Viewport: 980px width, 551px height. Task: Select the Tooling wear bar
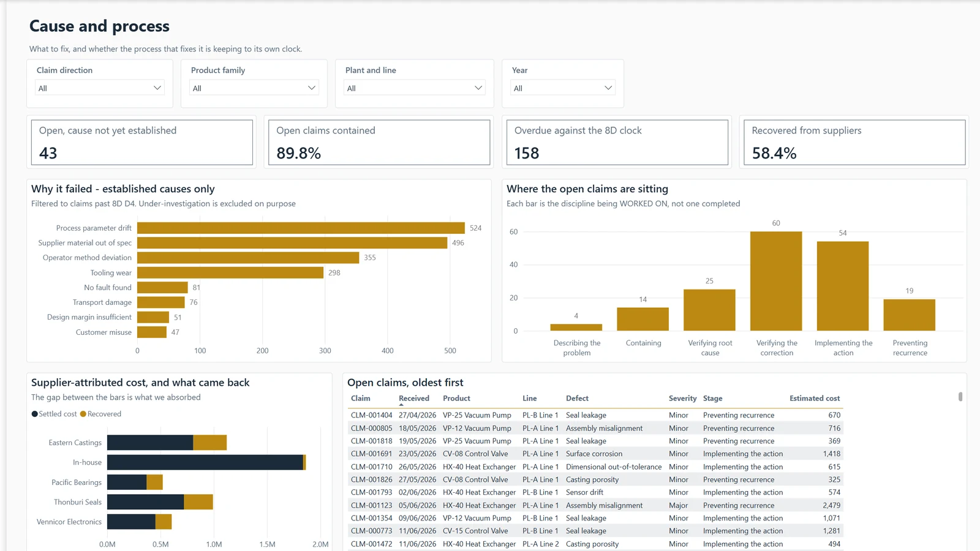point(230,272)
